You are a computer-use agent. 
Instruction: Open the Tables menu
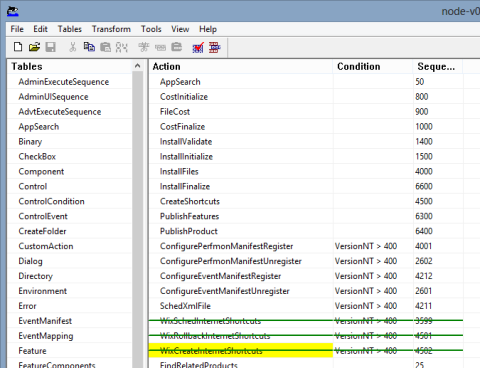pos(70,29)
